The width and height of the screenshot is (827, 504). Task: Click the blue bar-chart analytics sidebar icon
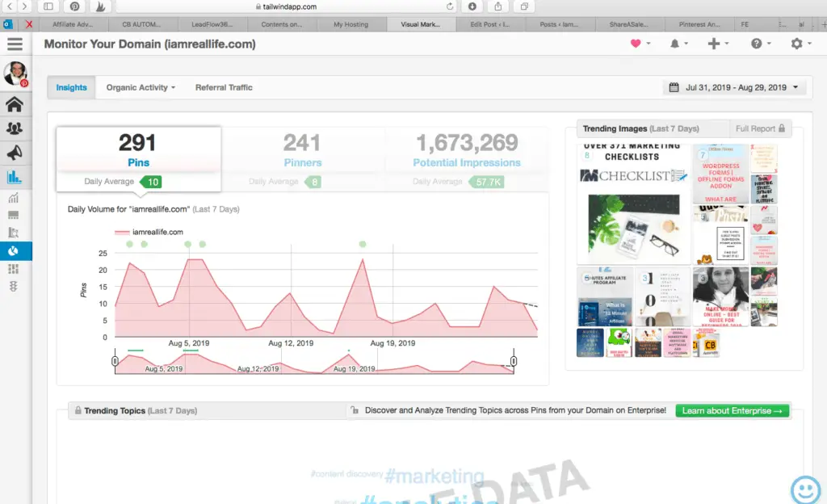[x=15, y=177]
